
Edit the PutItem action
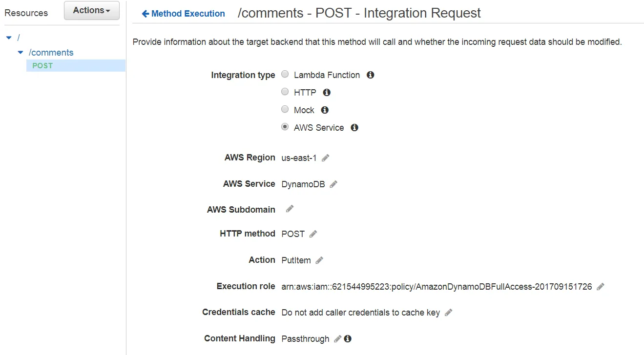pos(319,260)
